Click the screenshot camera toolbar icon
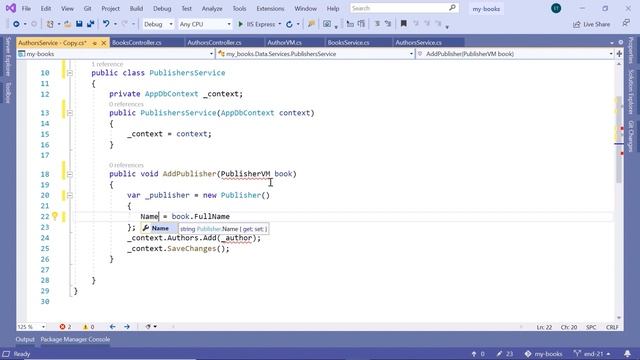The image size is (640, 360). [327, 24]
